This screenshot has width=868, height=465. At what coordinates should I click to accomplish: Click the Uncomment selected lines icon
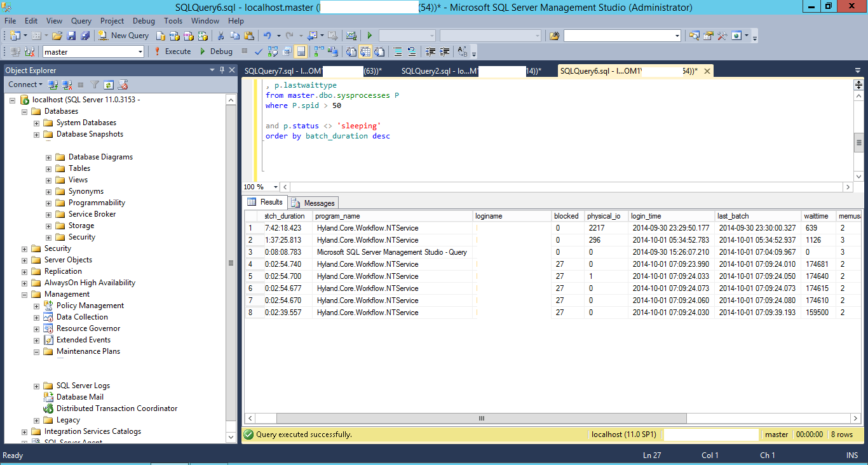pos(411,51)
